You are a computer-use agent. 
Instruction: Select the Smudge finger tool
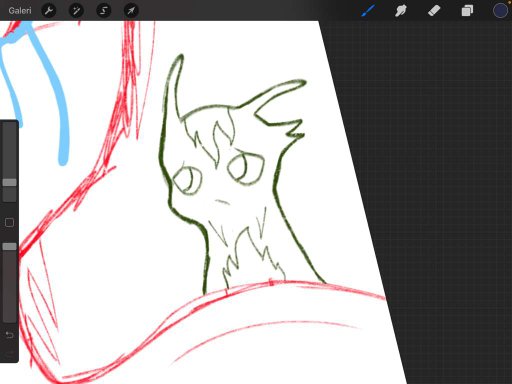tap(401, 10)
